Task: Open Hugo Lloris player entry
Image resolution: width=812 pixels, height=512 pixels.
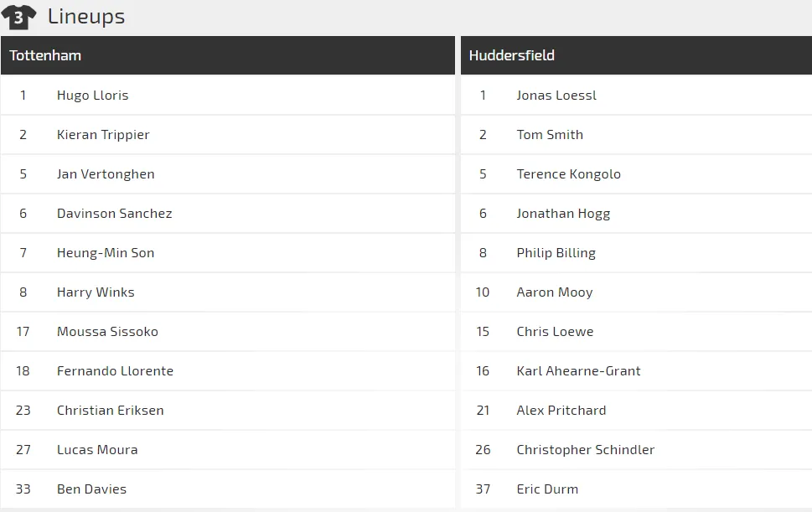Action: click(x=92, y=96)
